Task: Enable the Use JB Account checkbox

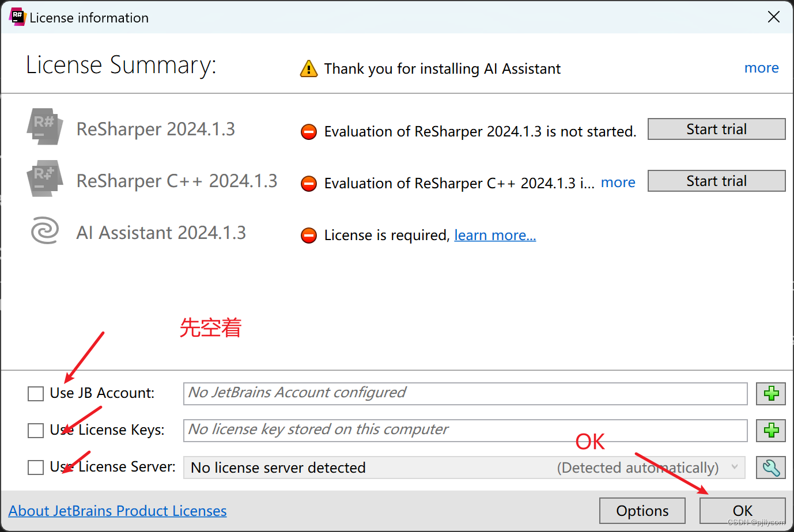Action: (36, 394)
